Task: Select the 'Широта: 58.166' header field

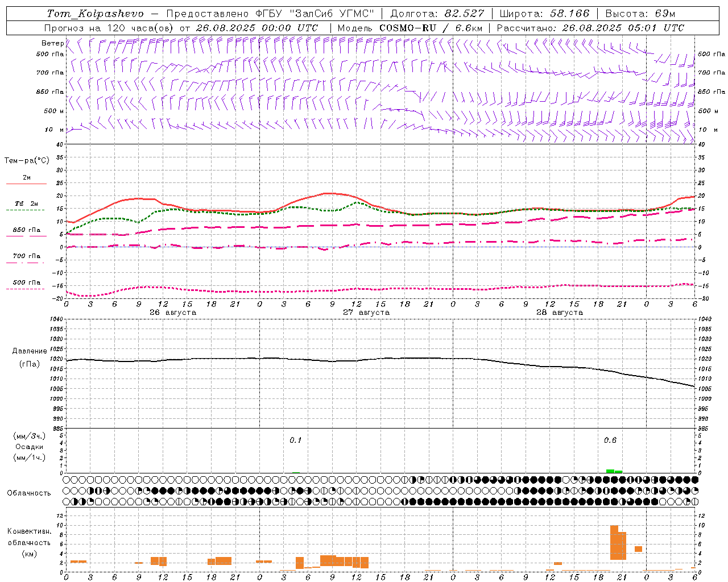Action: [x=545, y=14]
